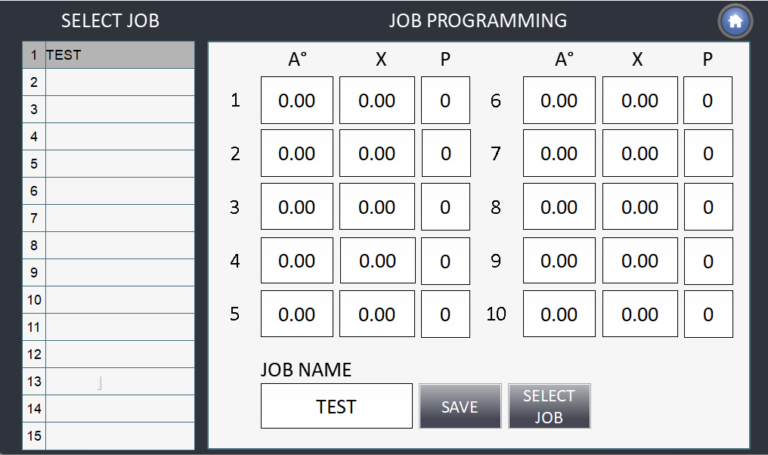
Task: Edit step 1 X value field
Action: pos(377,100)
